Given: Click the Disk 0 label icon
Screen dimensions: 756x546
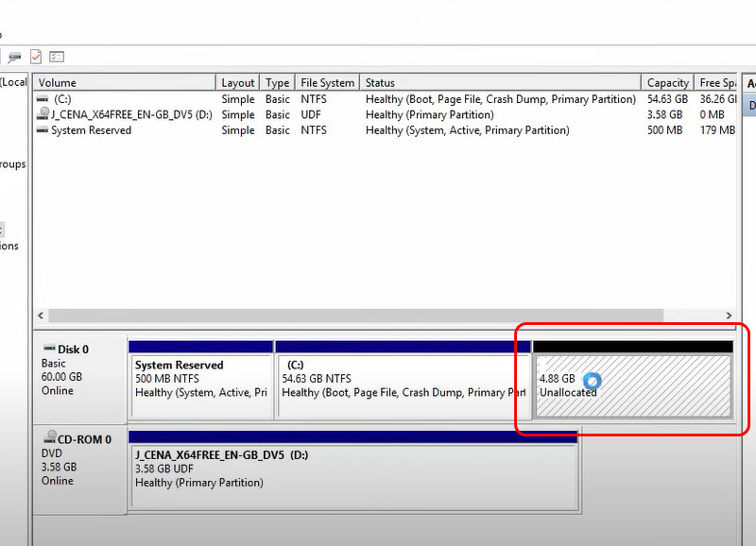Looking at the screenshot, I should (49, 349).
